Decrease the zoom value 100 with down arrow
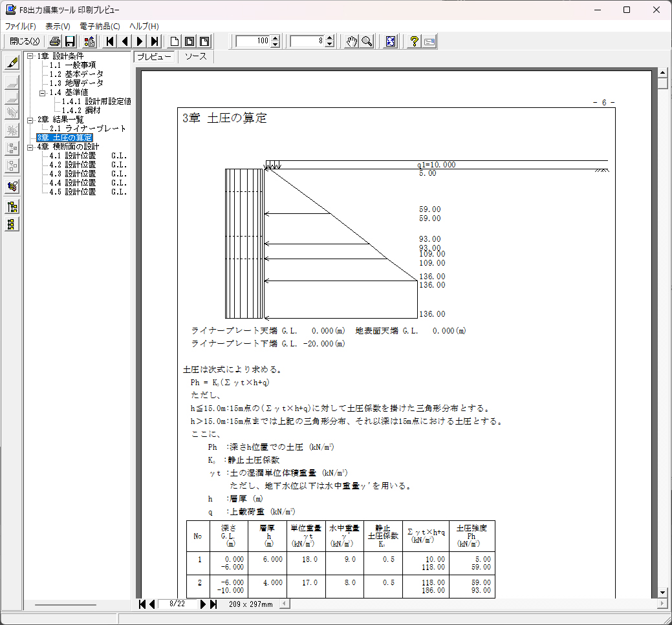This screenshot has width=672, height=625. tap(275, 45)
